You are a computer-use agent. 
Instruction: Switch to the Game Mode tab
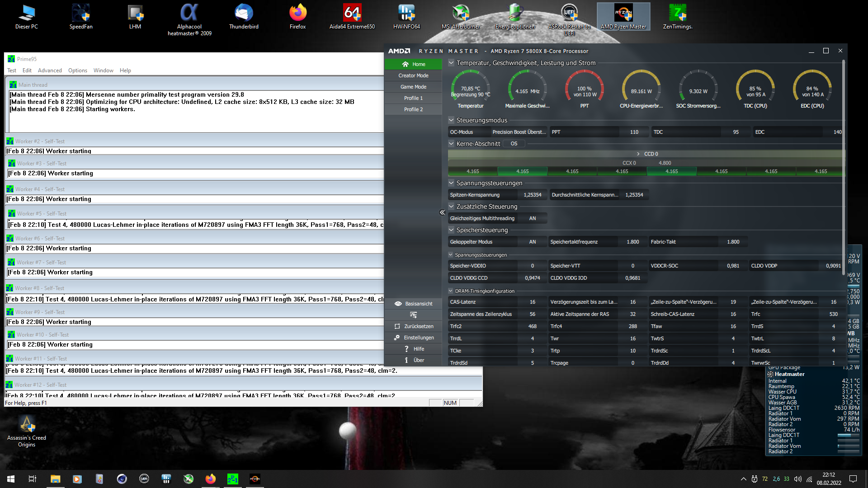tap(413, 87)
